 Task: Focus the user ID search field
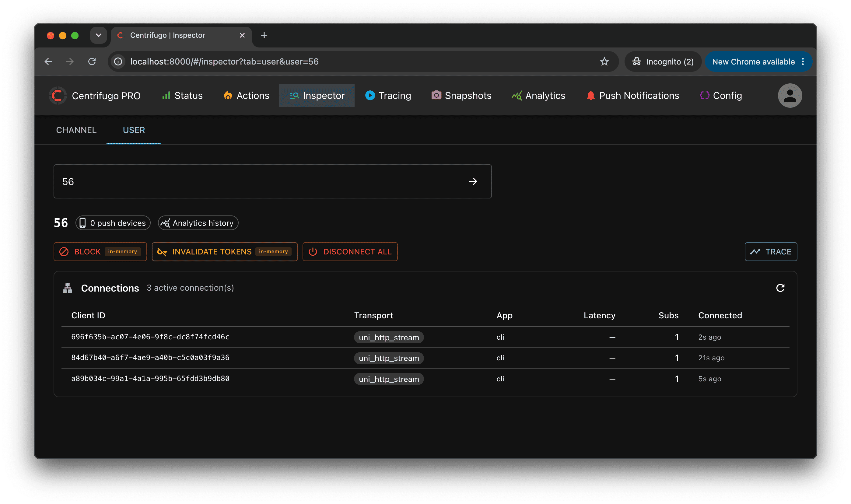pos(258,182)
